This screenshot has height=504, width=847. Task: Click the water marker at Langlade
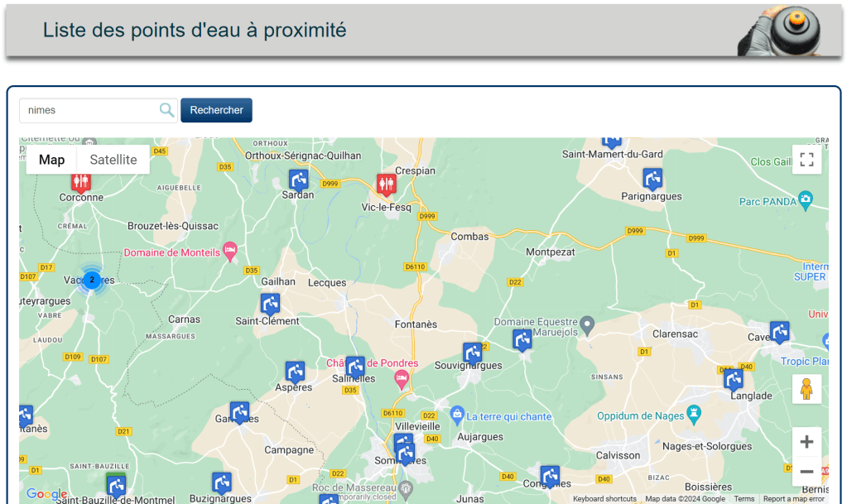coord(733,379)
